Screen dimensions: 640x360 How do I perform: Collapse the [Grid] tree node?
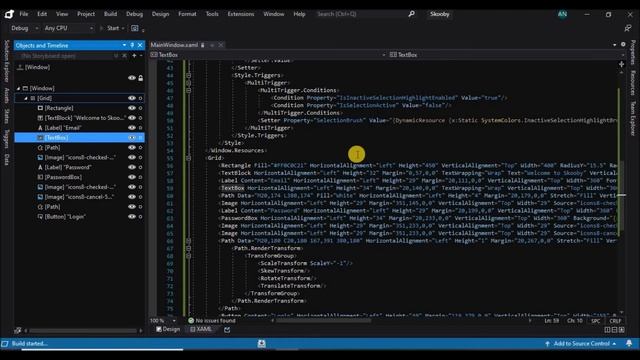(x=26, y=98)
